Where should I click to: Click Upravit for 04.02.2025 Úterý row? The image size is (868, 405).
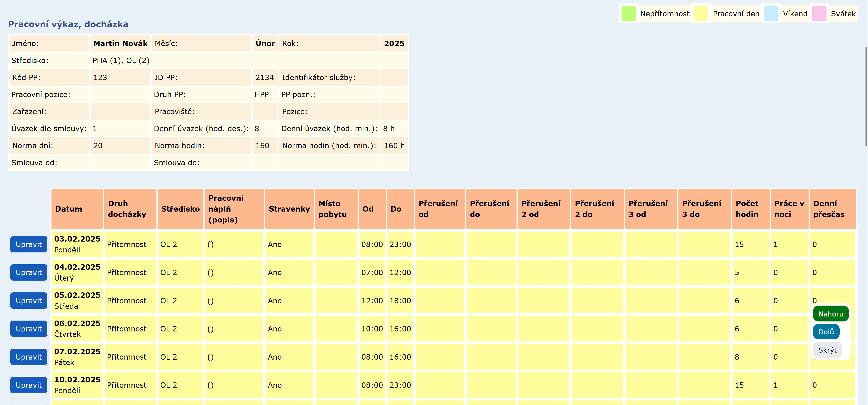(x=29, y=272)
